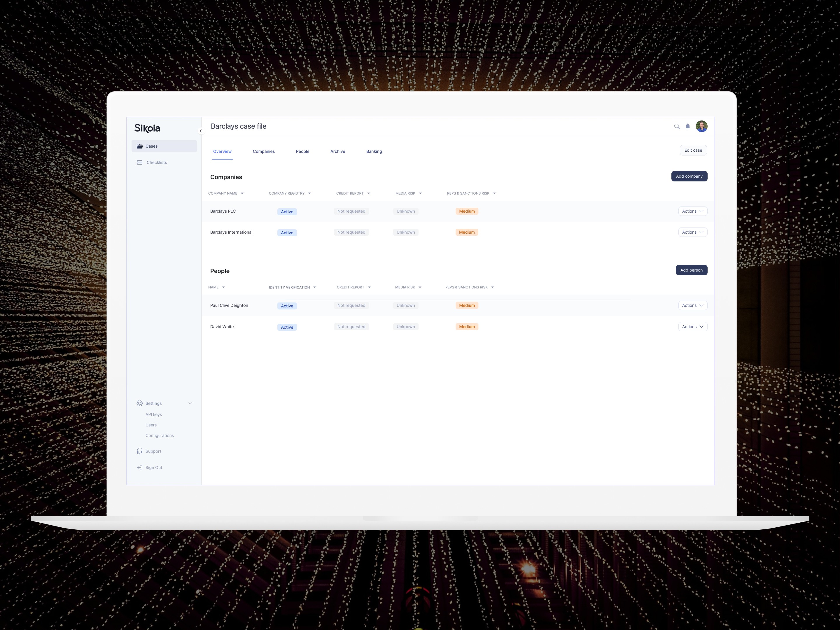Open Users settings

[151, 425]
